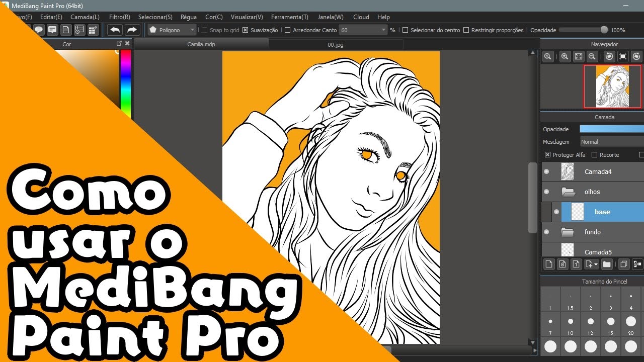
Task: Create a new layer folder
Action: coord(607,264)
